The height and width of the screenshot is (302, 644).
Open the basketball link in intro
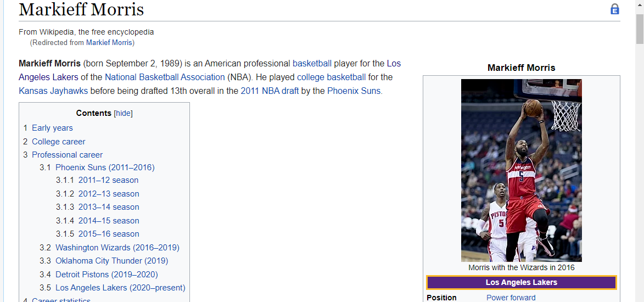click(x=312, y=64)
